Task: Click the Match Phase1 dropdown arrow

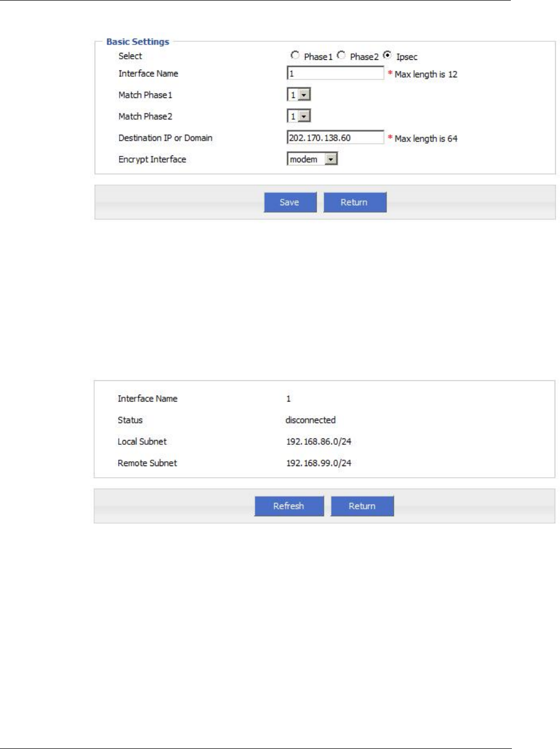Action: [x=304, y=95]
